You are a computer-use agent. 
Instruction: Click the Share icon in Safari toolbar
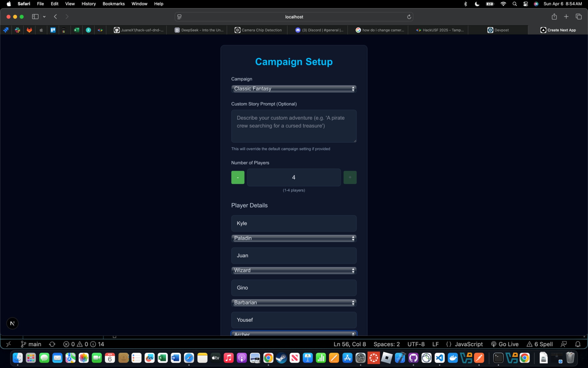(554, 17)
